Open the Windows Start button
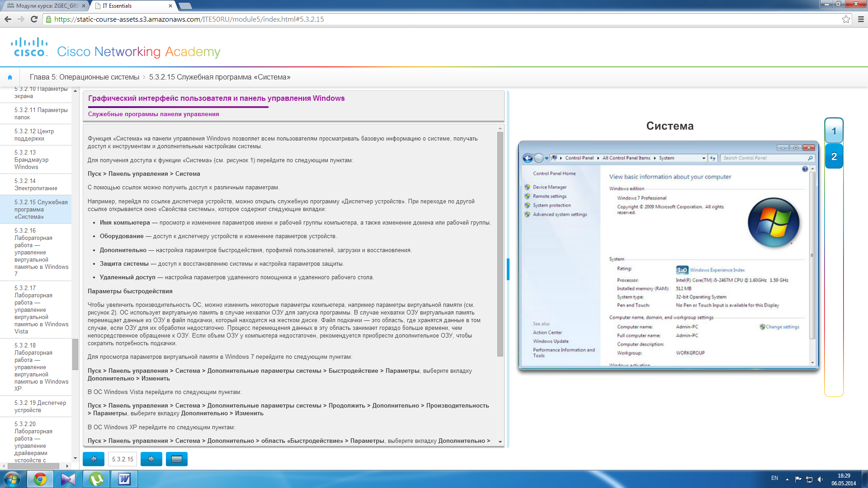 point(12,479)
